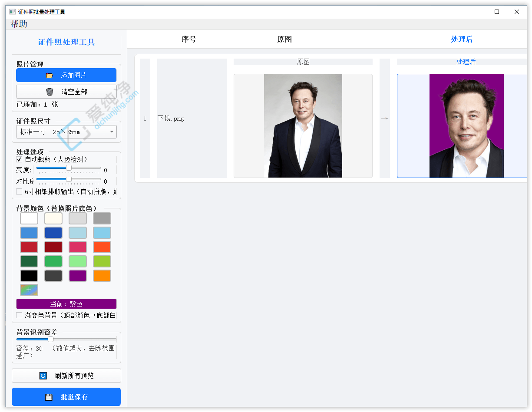This screenshot has height=412, width=532.
Task: Select the orange background swatch
Action: point(102,276)
